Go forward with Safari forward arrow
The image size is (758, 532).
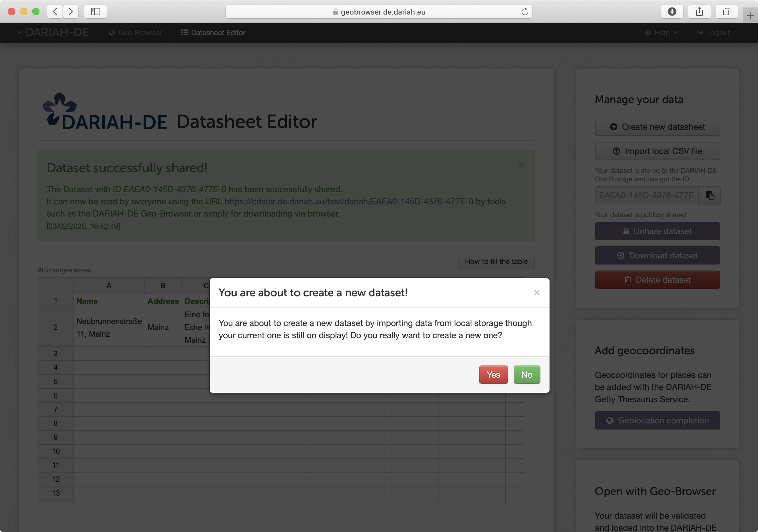(x=70, y=12)
